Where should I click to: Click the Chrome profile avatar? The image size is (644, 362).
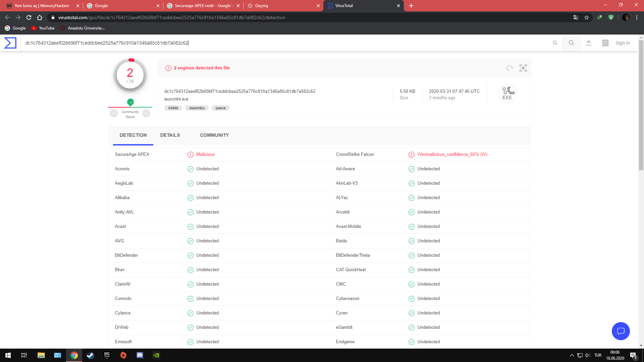tap(626, 17)
